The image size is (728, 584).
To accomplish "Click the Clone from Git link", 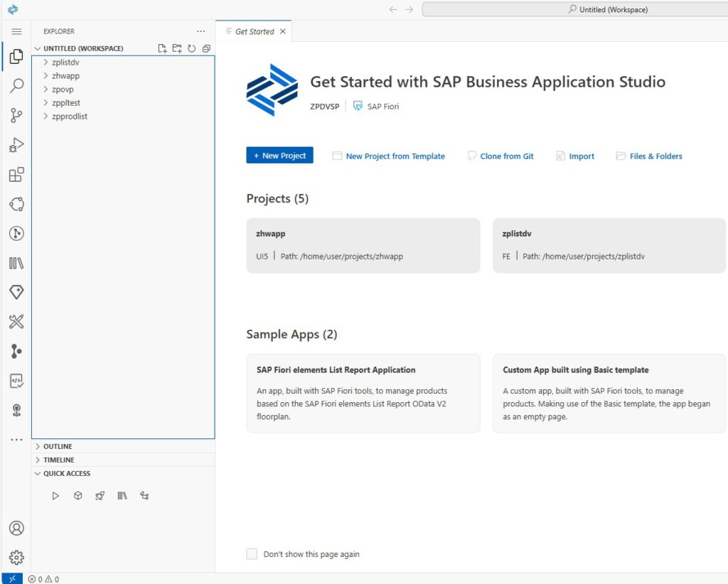I will 506,156.
